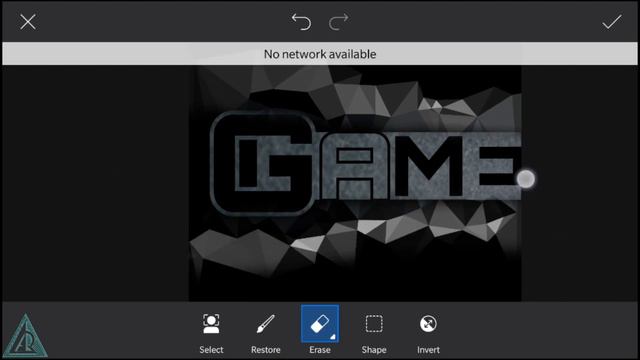This screenshot has width=640, height=360.
Task: Close the editor with the X icon
Action: coord(28,22)
